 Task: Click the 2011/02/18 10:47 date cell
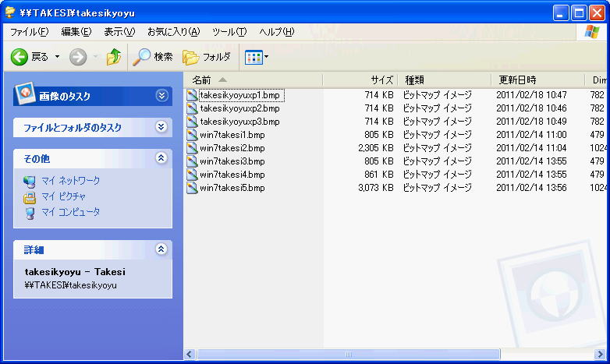(x=531, y=95)
